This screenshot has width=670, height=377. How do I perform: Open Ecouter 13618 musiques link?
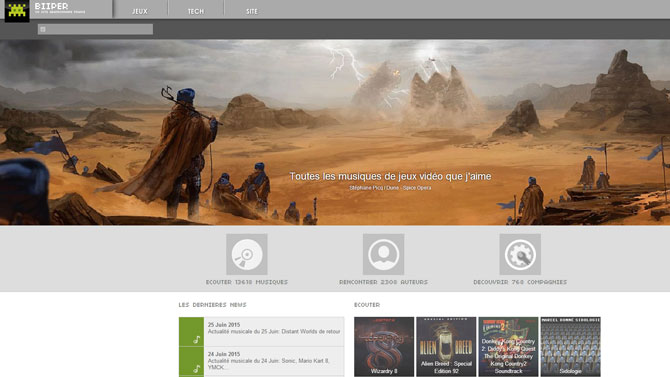[x=247, y=282]
